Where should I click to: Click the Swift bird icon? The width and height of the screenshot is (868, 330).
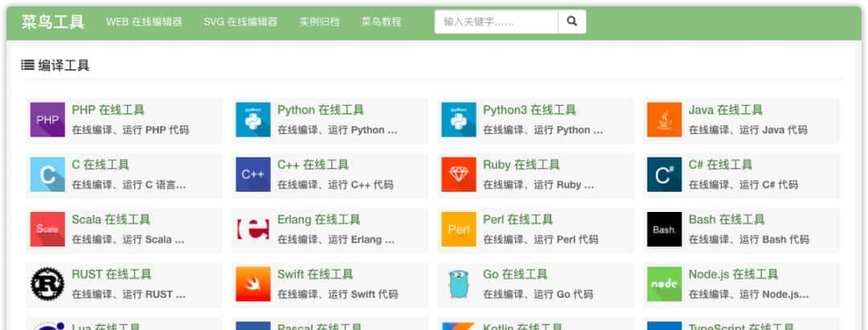(253, 283)
